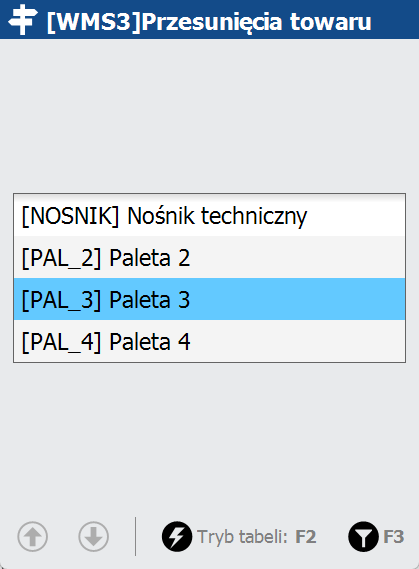Click the 'Tryb tabeli:' label text
This screenshot has height=569, width=419.
tap(242, 537)
